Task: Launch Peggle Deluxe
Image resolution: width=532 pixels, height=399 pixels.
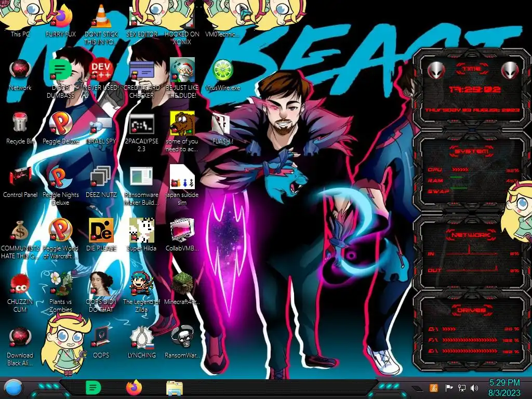Action: 61,128
